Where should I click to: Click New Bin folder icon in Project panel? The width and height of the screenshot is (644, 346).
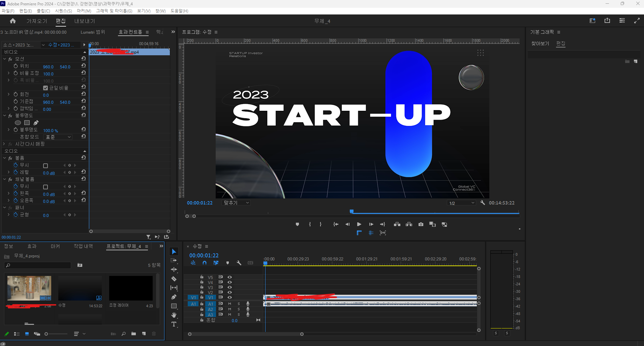[x=134, y=334]
